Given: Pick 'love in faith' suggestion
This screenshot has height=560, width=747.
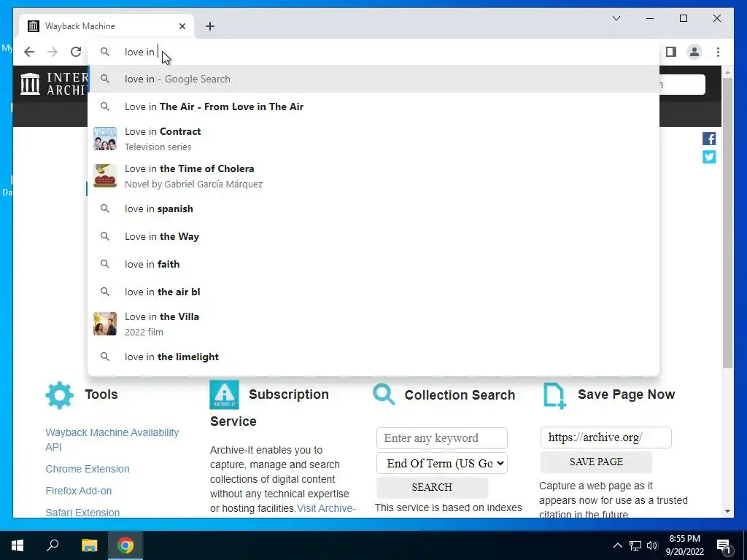Looking at the screenshot, I should (x=373, y=264).
